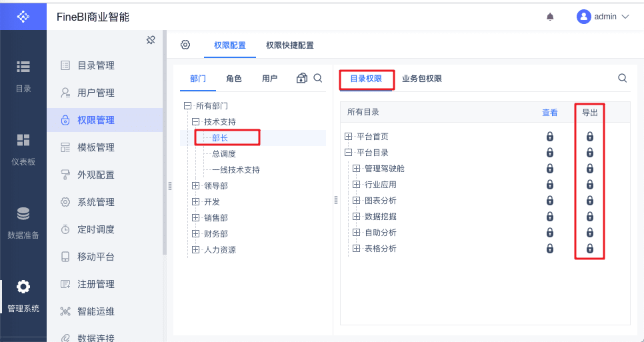The height and width of the screenshot is (342, 644).
Task: Click search icon beside 业务包权限
Action: (x=622, y=78)
